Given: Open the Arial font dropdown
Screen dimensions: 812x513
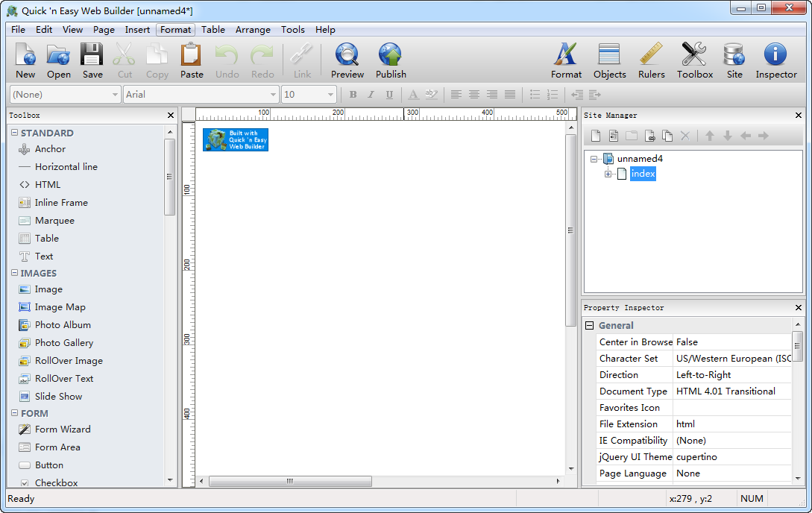Looking at the screenshot, I should (273, 95).
